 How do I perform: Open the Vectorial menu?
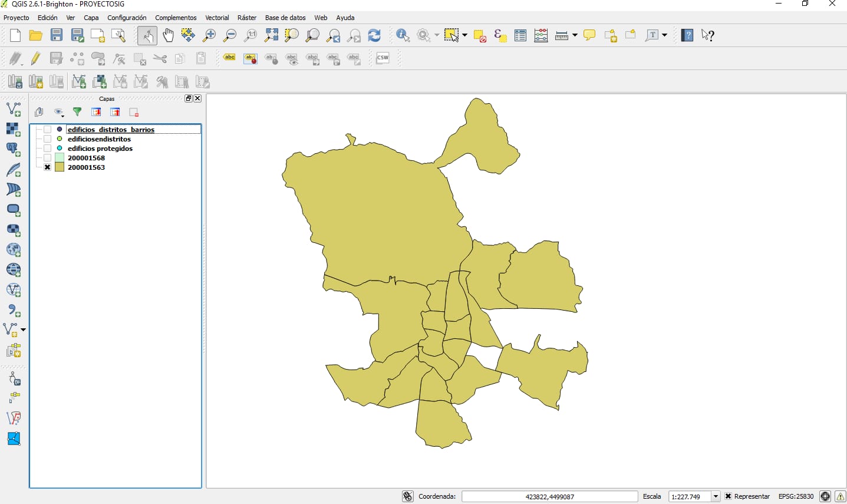pos(217,18)
